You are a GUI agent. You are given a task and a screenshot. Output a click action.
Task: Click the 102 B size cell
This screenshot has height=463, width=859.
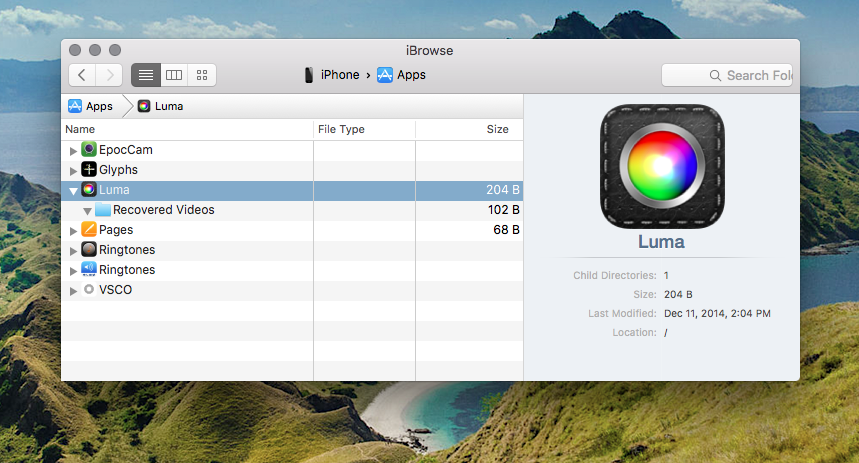coord(503,210)
